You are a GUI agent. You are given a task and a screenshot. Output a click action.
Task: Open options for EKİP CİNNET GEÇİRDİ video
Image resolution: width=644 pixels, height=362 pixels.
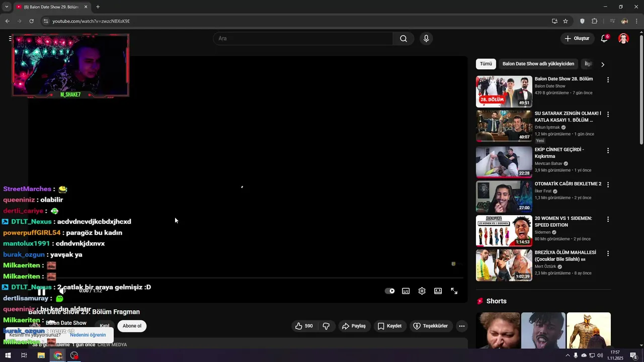point(608,150)
